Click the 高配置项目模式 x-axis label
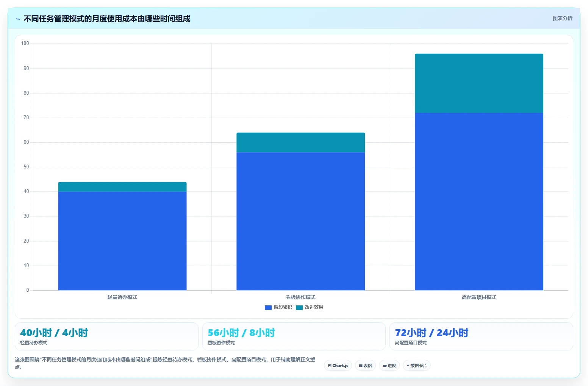The height and width of the screenshot is (386, 588). (479, 297)
